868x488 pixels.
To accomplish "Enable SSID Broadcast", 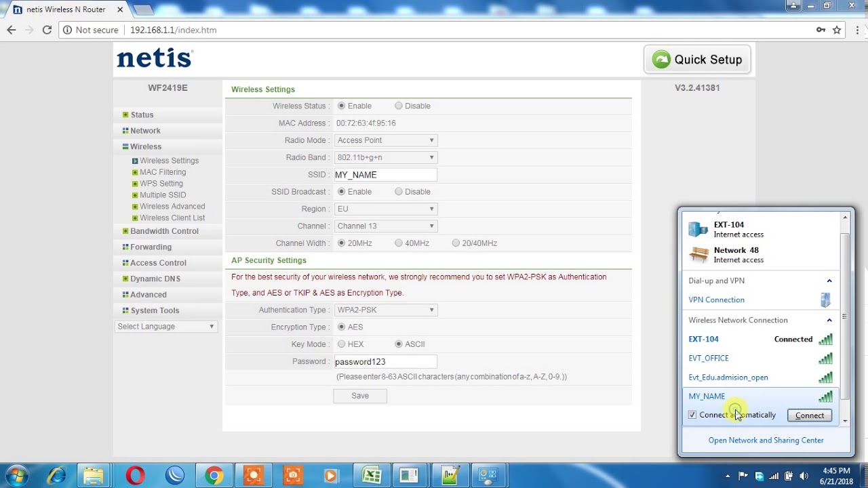I will pyautogui.click(x=342, y=192).
